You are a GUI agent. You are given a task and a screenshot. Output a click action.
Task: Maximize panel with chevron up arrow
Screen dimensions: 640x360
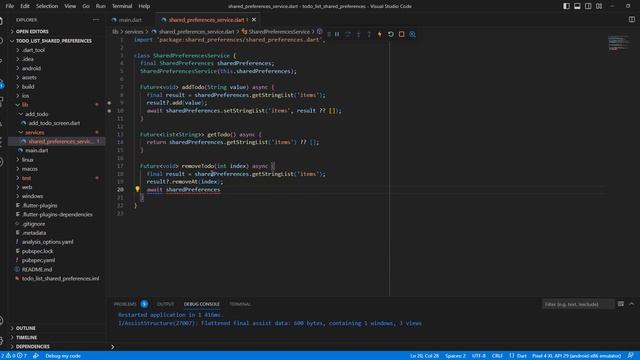[x=631, y=304]
